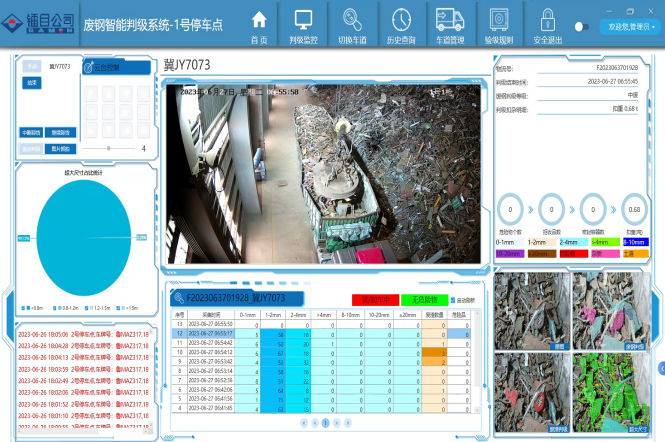Click the 中断判级 button

point(31,132)
